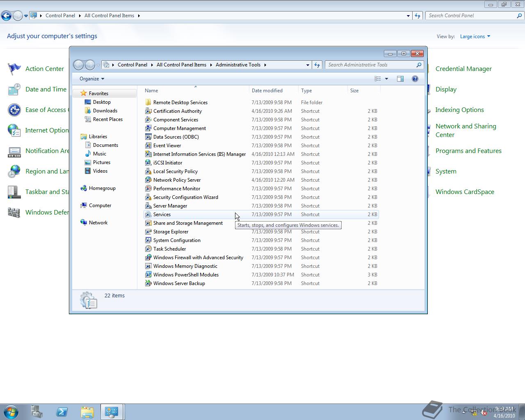Click the Performance Monitor icon
The height and width of the screenshot is (420, 525).
(x=148, y=189)
